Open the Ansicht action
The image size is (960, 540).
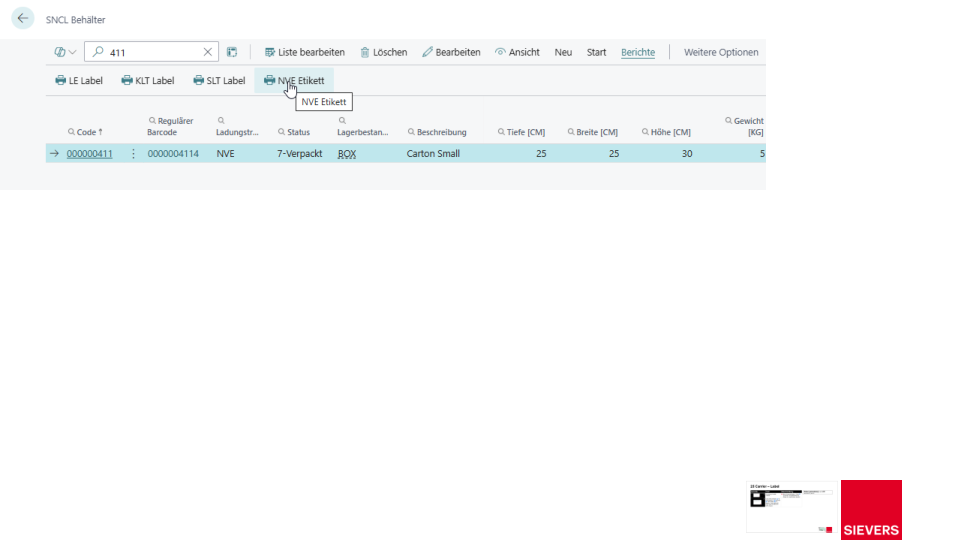517,52
